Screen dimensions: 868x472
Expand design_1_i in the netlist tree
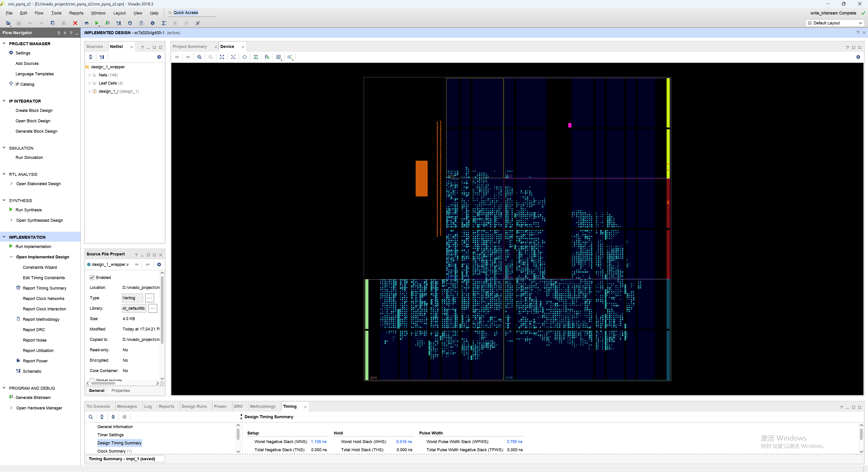pyautogui.click(x=89, y=91)
